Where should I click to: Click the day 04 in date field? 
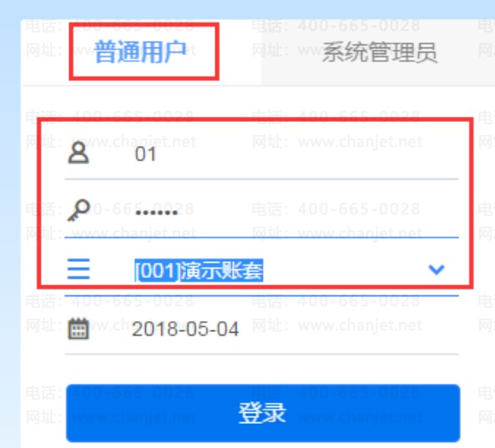227,329
